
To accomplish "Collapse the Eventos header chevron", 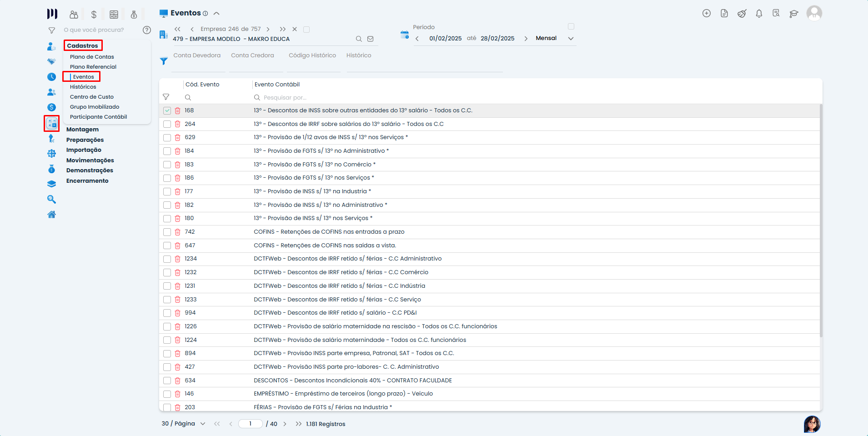I will [x=216, y=14].
